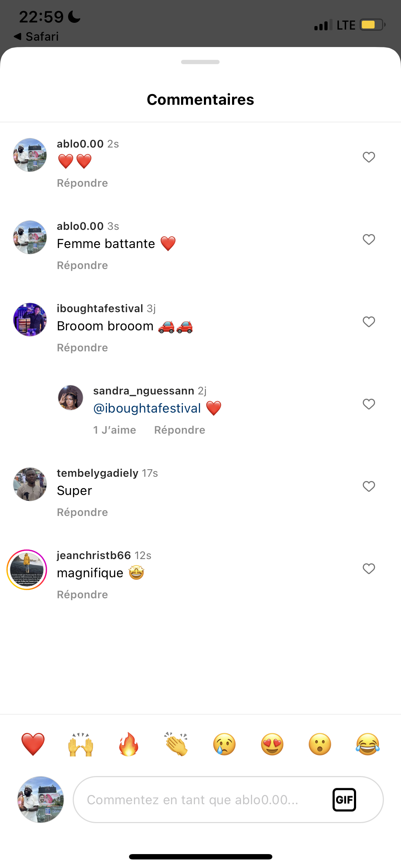Add the clapping hands emoji
This screenshot has width=401, height=868.
(176, 744)
